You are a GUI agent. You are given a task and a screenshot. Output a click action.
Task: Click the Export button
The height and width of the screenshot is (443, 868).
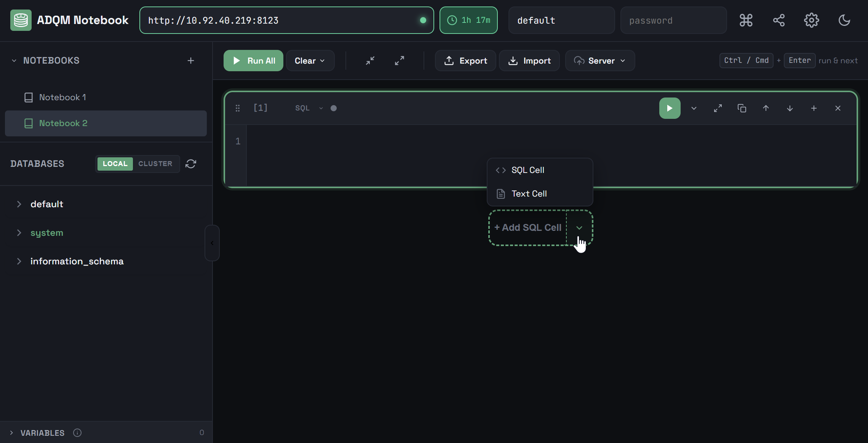point(465,60)
